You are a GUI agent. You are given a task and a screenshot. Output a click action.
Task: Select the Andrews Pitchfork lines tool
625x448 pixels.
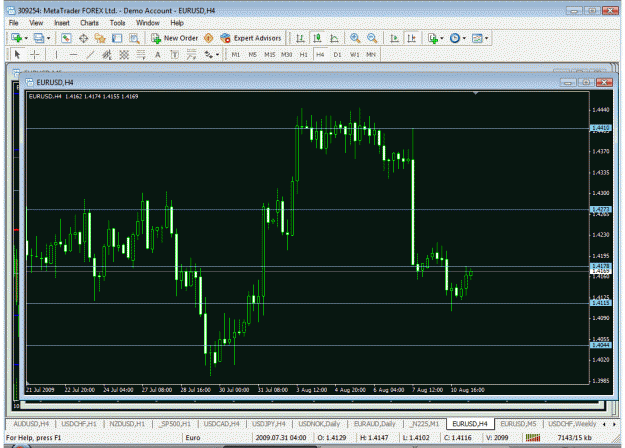[192, 55]
